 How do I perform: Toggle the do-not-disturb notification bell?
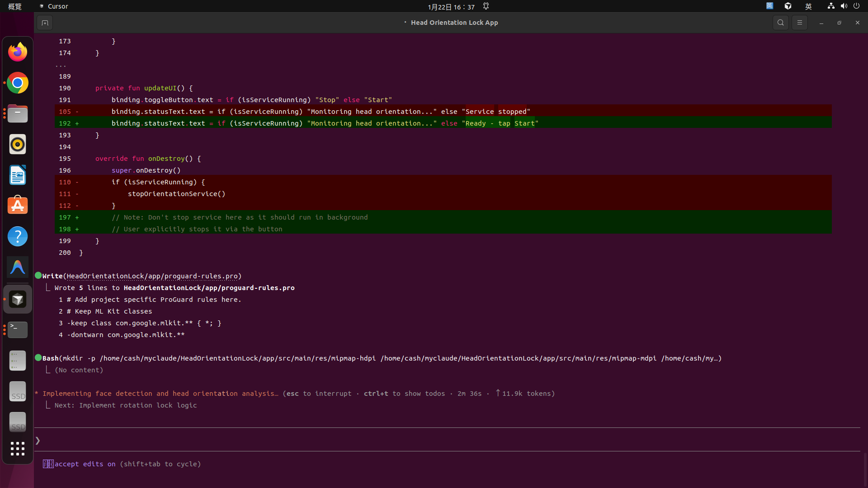click(486, 6)
